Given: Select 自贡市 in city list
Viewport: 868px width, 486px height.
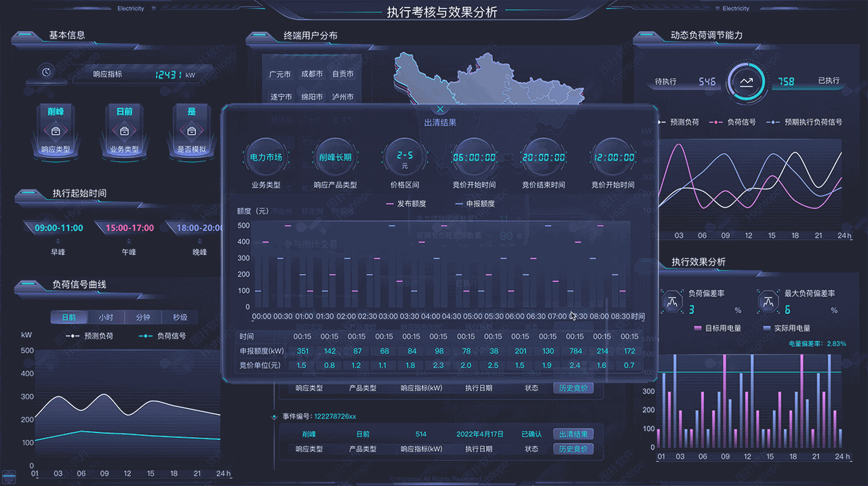Looking at the screenshot, I should point(343,75).
